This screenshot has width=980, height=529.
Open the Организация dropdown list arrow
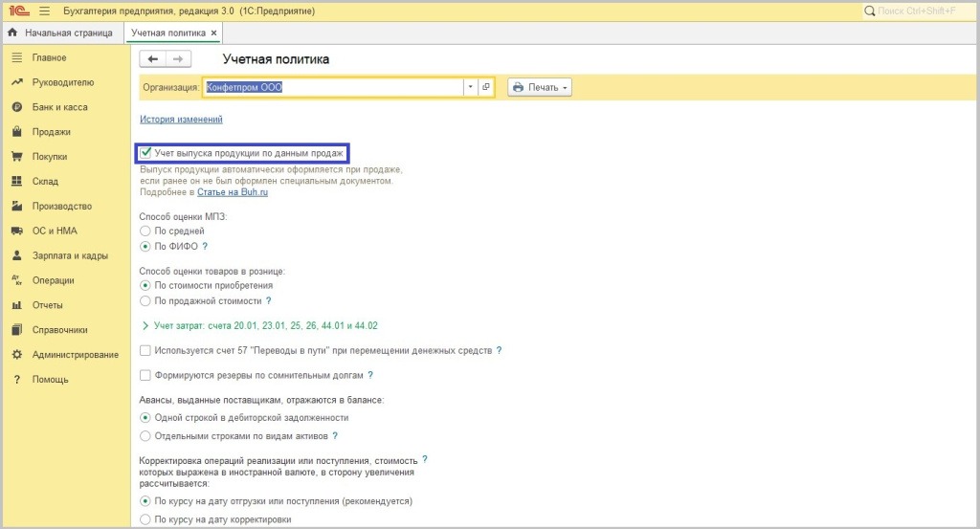click(x=470, y=87)
